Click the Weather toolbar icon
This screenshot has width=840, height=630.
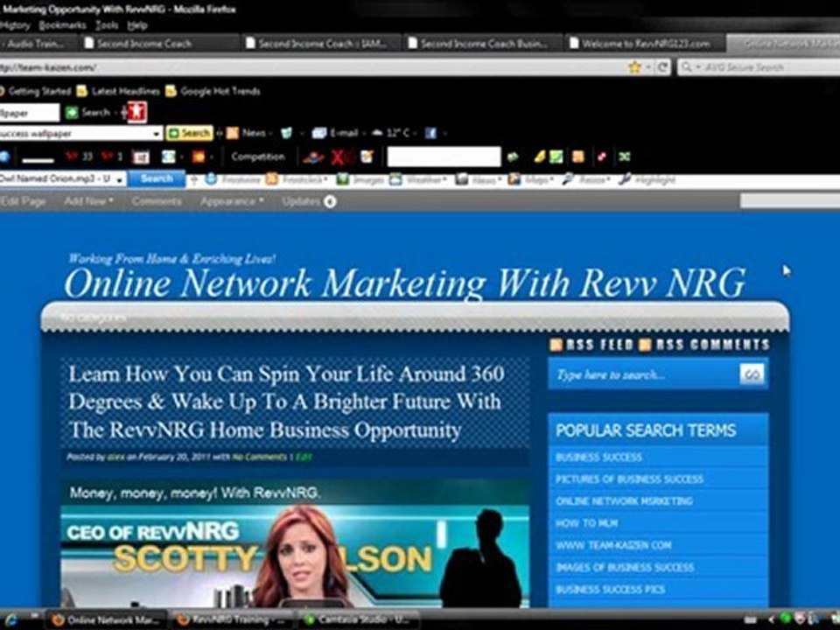click(x=395, y=180)
